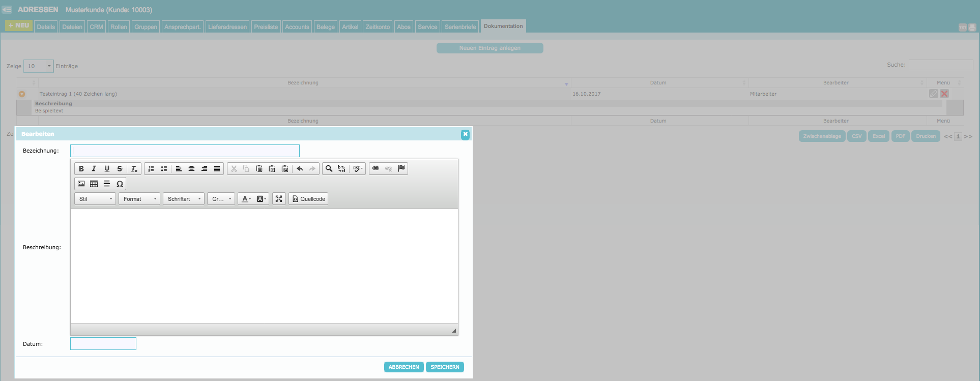Toggle strikethrough formatting
This screenshot has height=381, width=980.
point(120,169)
